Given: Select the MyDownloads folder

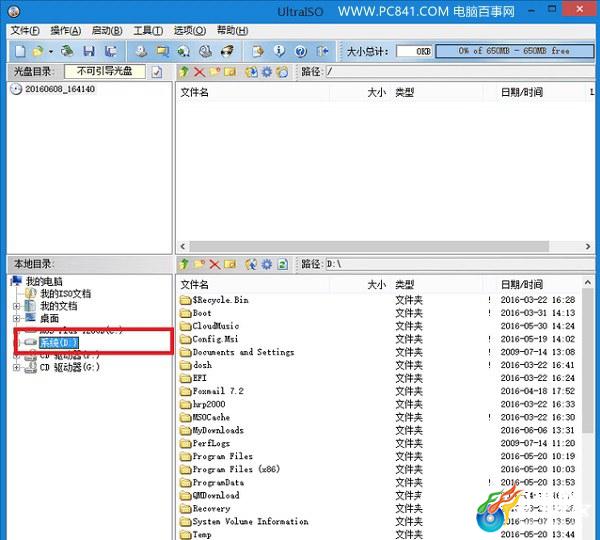Looking at the screenshot, I should point(212,430).
